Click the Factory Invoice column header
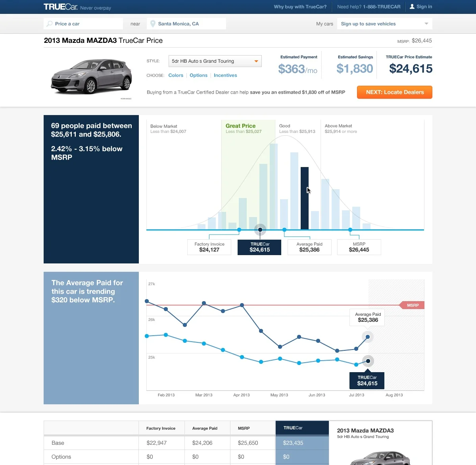This screenshot has height=465, width=476. (x=161, y=428)
